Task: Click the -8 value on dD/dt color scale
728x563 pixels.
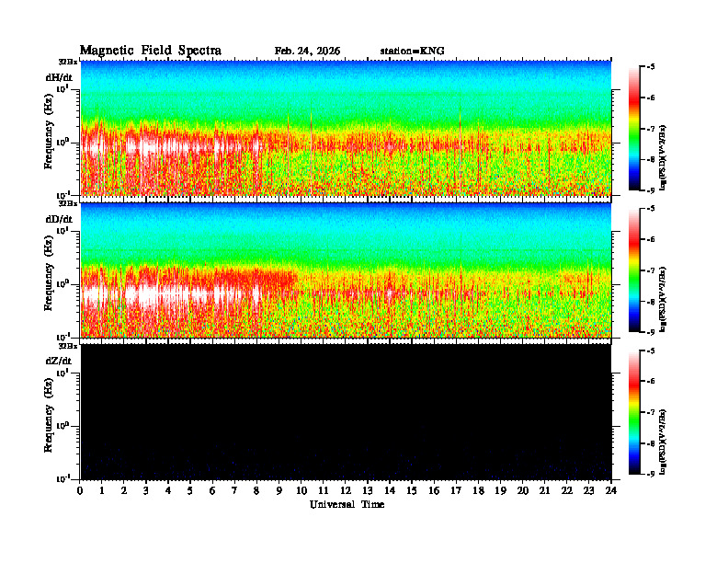Action: point(651,302)
